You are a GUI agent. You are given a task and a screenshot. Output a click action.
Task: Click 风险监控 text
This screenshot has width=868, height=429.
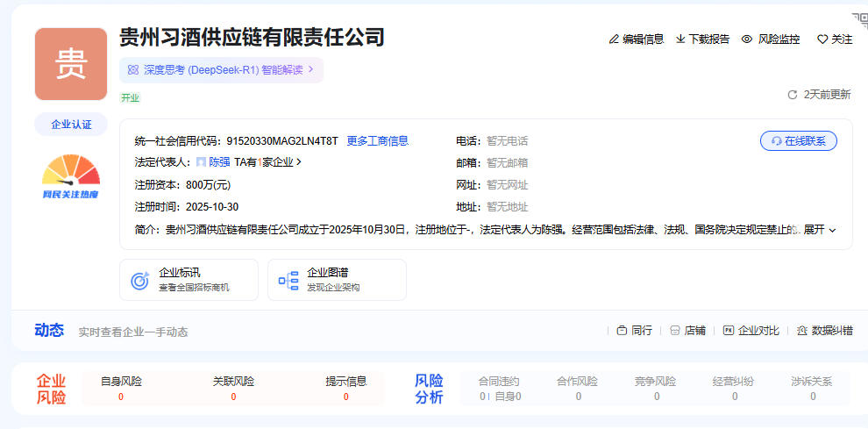click(x=779, y=39)
